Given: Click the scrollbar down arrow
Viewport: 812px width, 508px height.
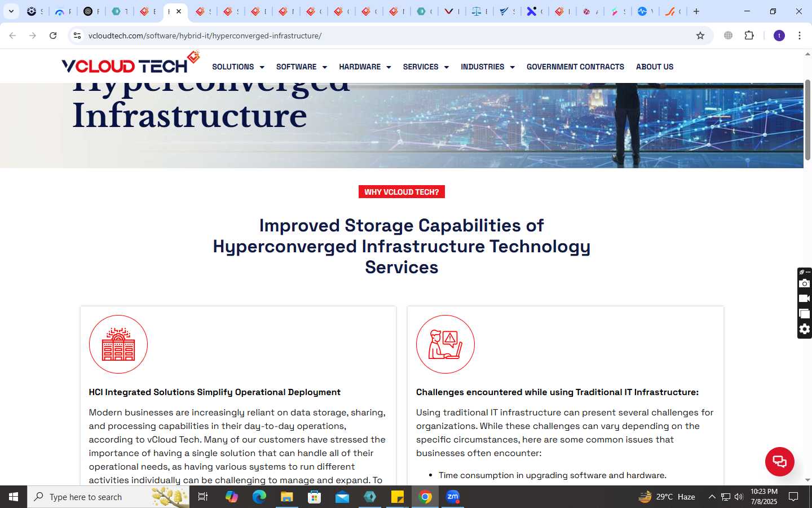Looking at the screenshot, I should coord(807,480).
